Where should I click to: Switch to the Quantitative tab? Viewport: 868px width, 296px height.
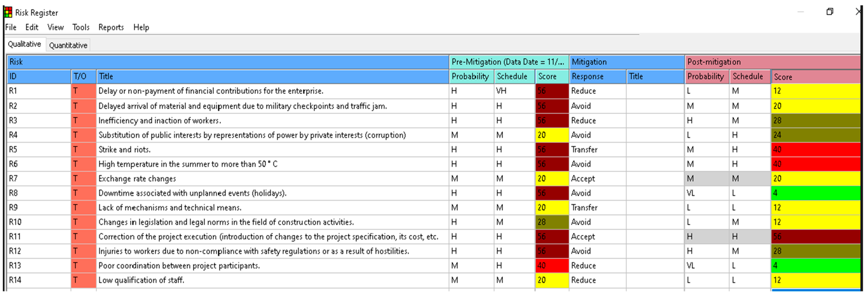point(68,45)
